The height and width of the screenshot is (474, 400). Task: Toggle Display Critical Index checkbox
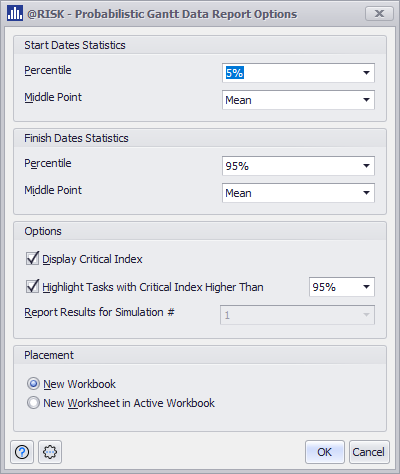click(x=32, y=259)
